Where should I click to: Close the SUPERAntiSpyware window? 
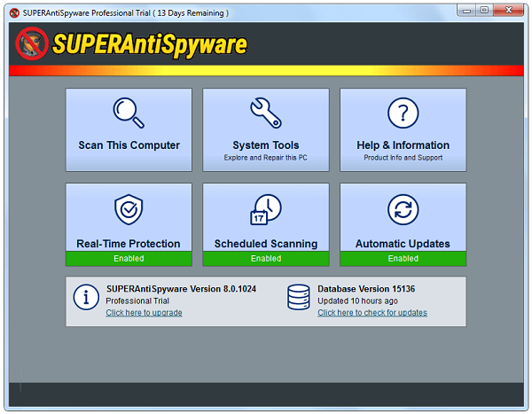pyautogui.click(x=509, y=10)
